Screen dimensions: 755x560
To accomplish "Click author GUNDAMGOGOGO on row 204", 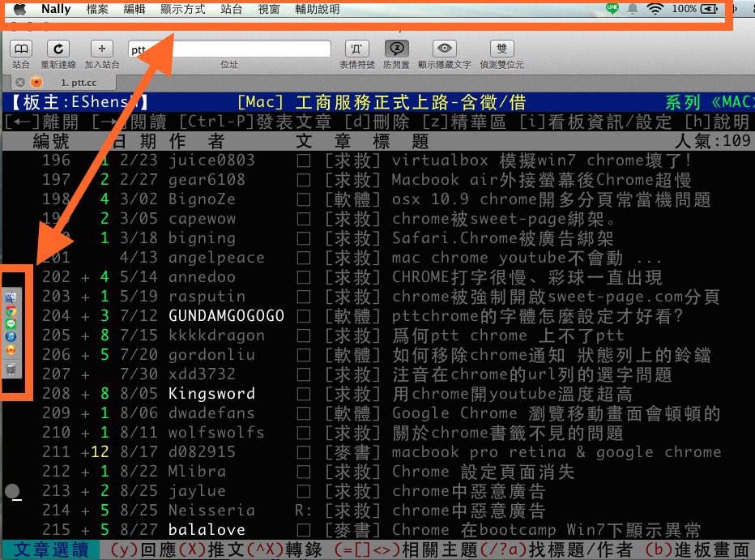I will click(226, 316).
